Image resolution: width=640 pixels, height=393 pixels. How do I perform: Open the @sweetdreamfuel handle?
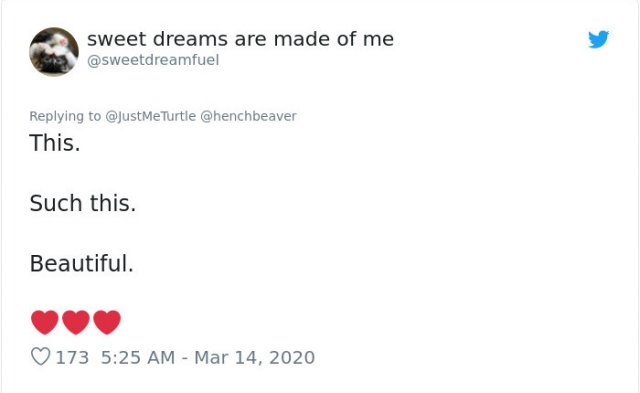click(153, 60)
